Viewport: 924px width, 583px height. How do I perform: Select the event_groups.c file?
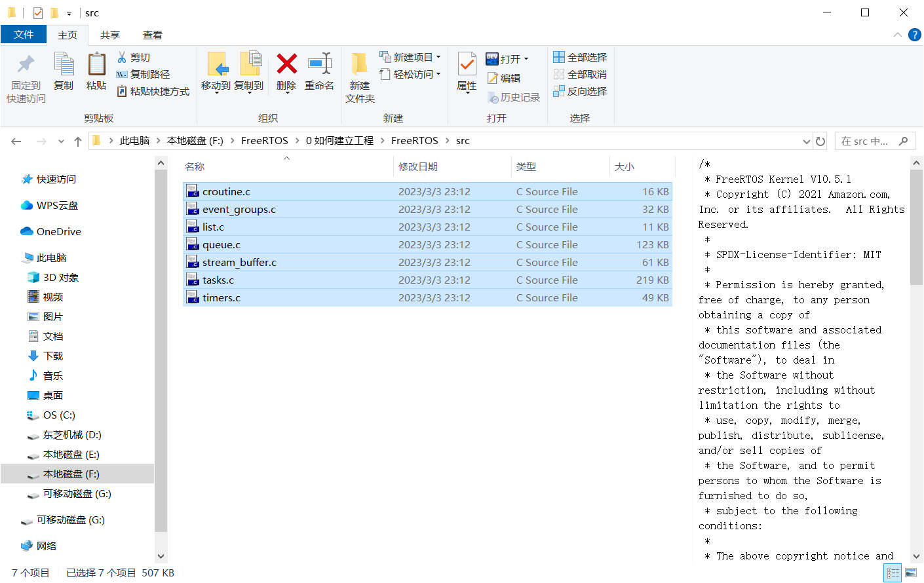tap(427, 210)
